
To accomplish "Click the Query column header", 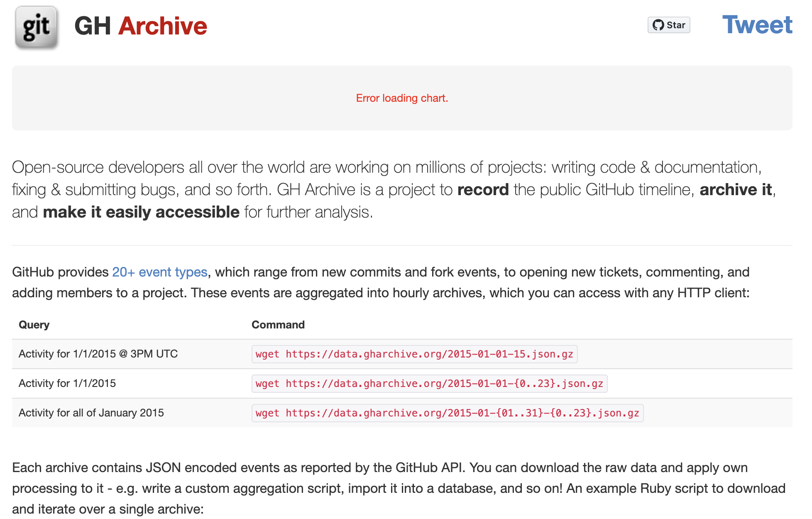I will tap(34, 325).
